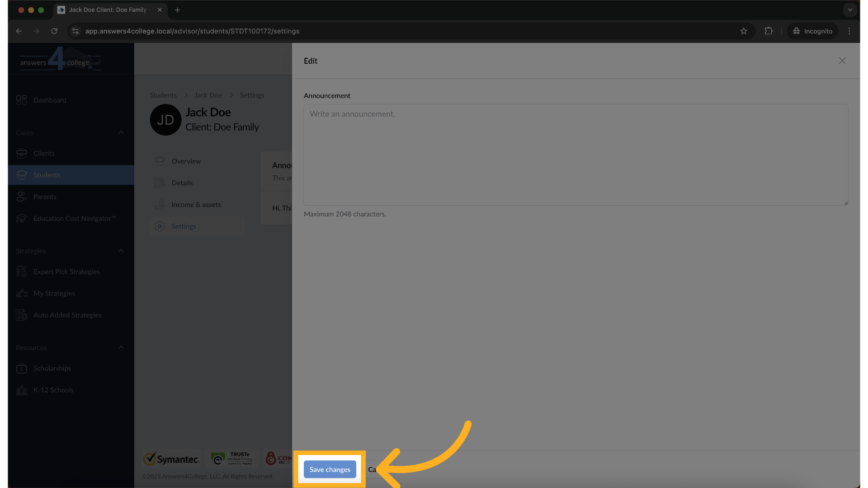Image resolution: width=868 pixels, height=488 pixels.
Task: Open the Students section icon
Action: [x=22, y=175]
